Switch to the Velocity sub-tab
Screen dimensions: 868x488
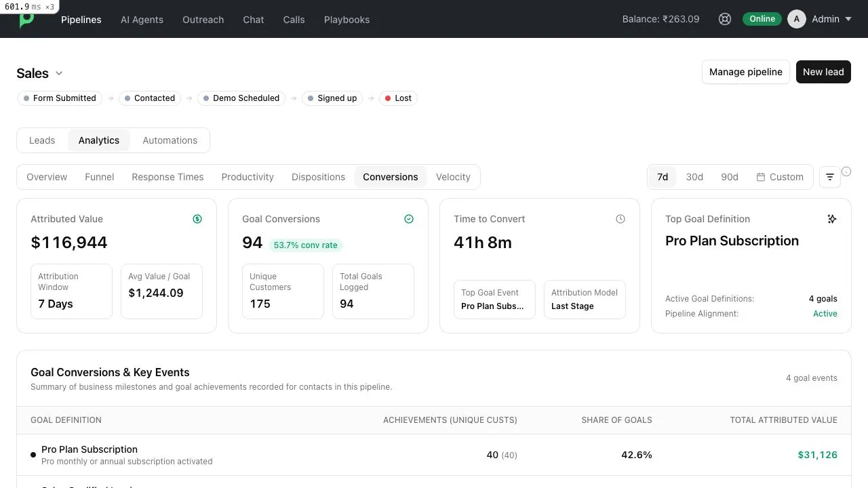coord(453,177)
